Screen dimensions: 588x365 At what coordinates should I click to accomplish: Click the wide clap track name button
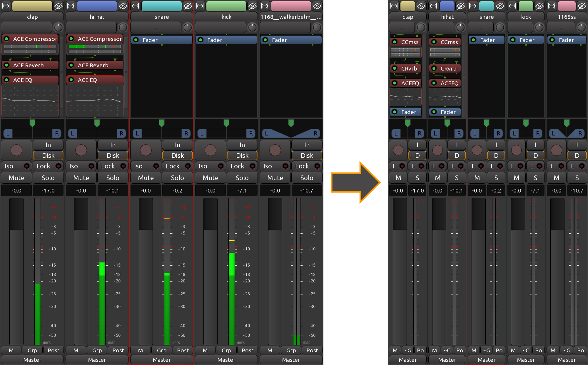32,17
